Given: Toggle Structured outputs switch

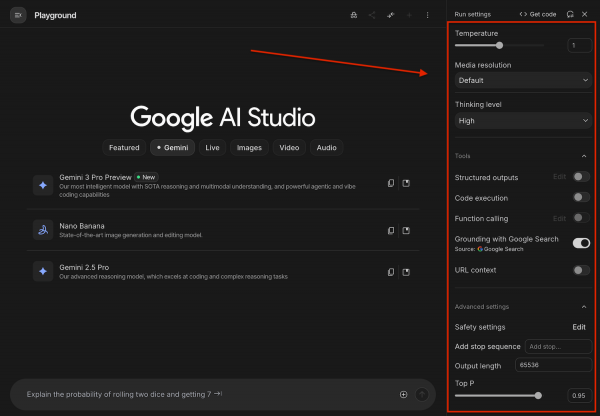Looking at the screenshot, I should [x=581, y=176].
